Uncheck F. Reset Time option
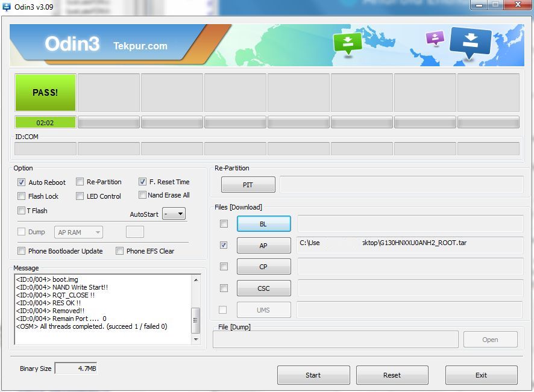This screenshot has width=534, height=392. (142, 182)
